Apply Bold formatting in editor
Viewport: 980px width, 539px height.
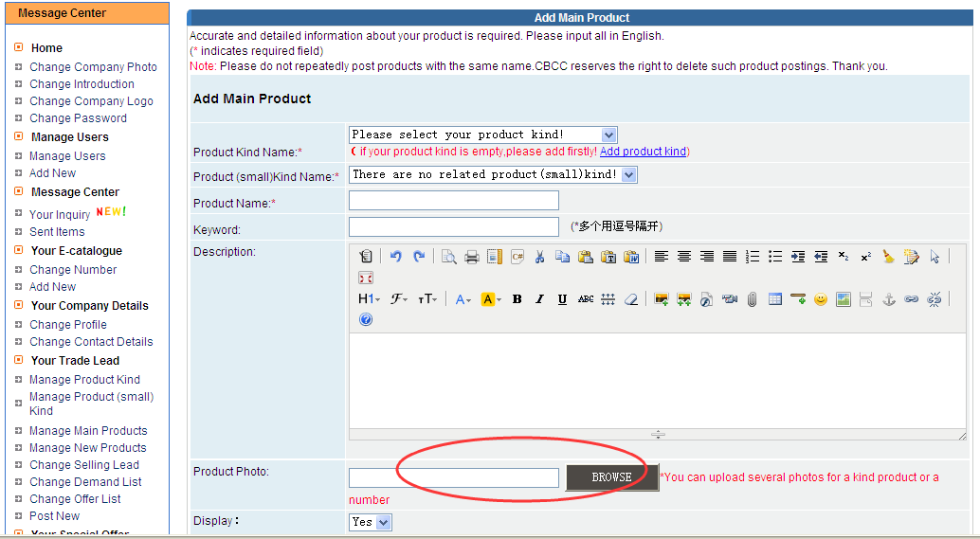pyautogui.click(x=517, y=299)
